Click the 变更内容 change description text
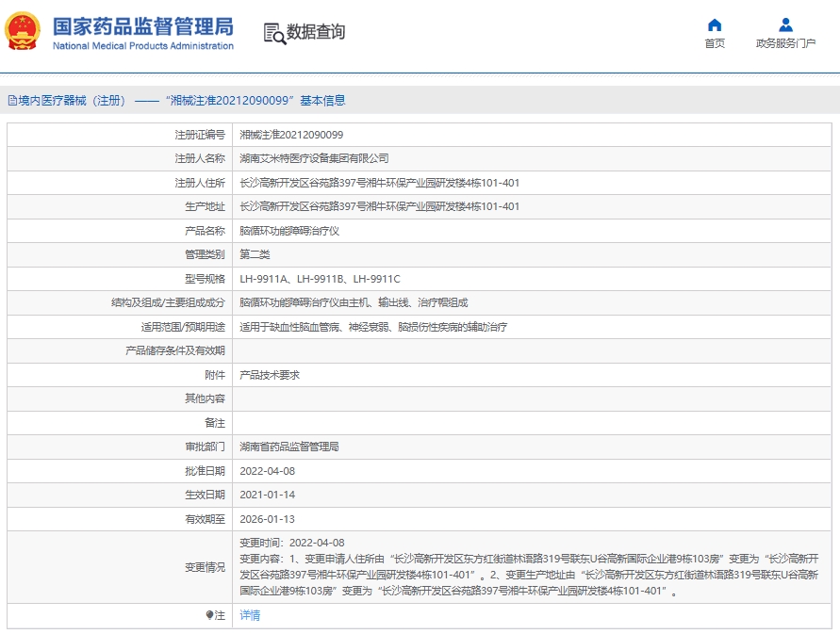The width and height of the screenshot is (840, 634). (x=529, y=575)
